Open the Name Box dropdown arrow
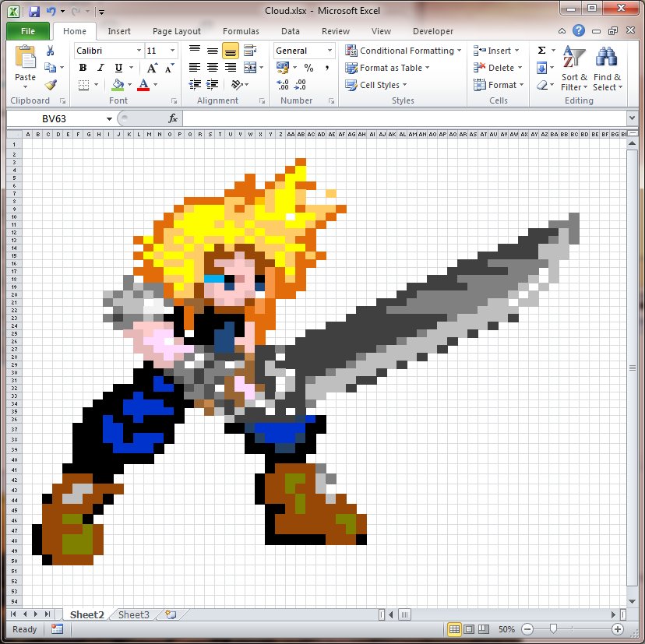The width and height of the screenshot is (645, 644). tap(109, 118)
